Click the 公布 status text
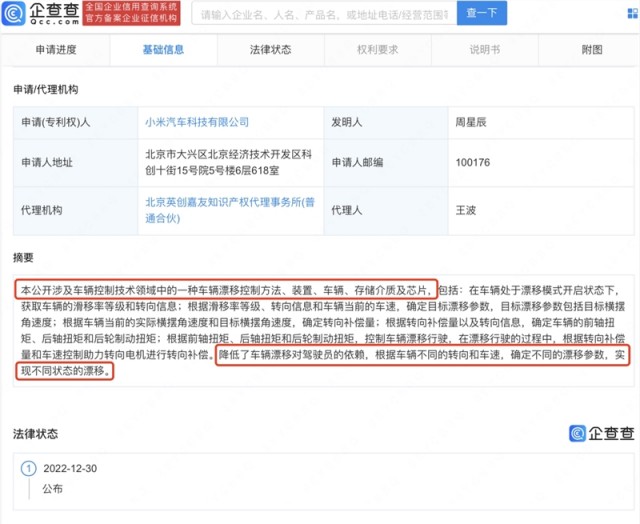This screenshot has height=524, width=640. pyautogui.click(x=53, y=488)
